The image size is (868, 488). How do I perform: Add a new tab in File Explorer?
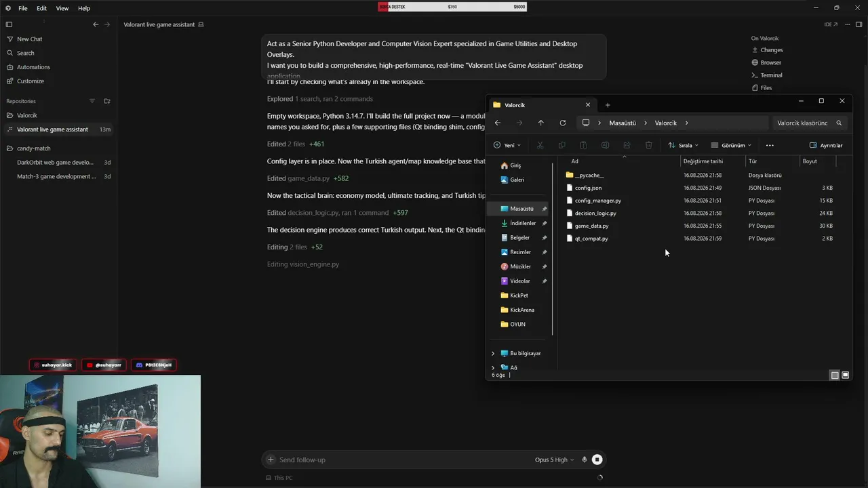tap(608, 105)
